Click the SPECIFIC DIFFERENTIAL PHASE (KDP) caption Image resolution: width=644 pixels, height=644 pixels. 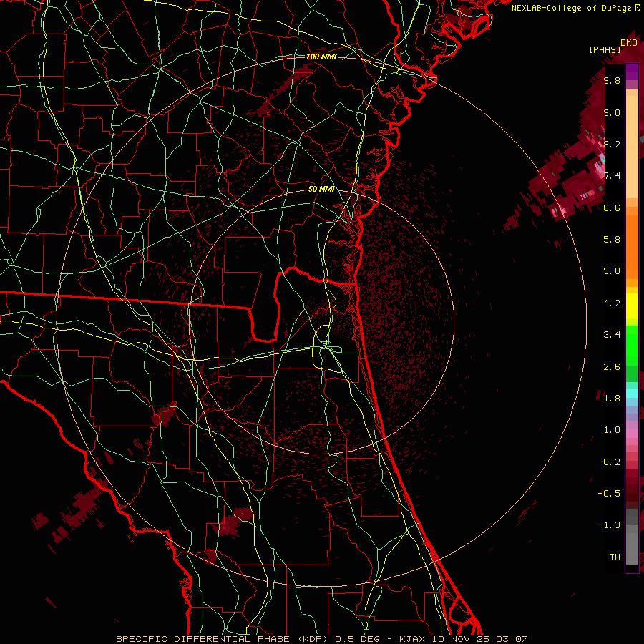(x=223, y=639)
